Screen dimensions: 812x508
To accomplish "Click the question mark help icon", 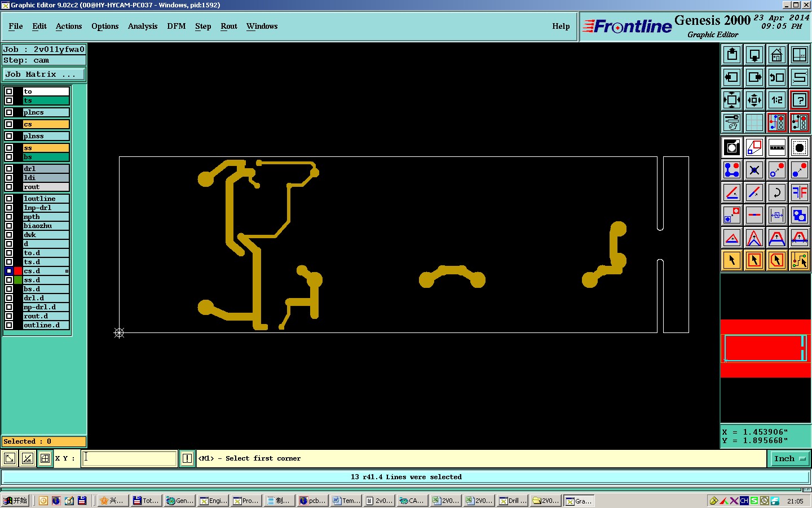I will click(799, 100).
